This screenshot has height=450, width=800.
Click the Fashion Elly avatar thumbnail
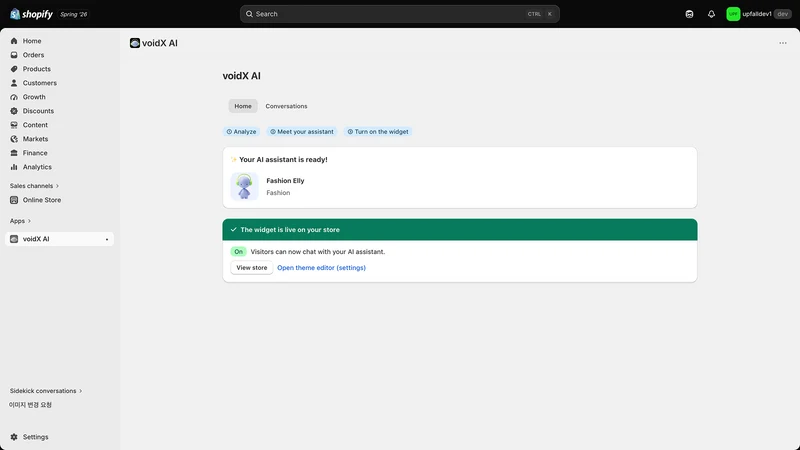point(244,186)
